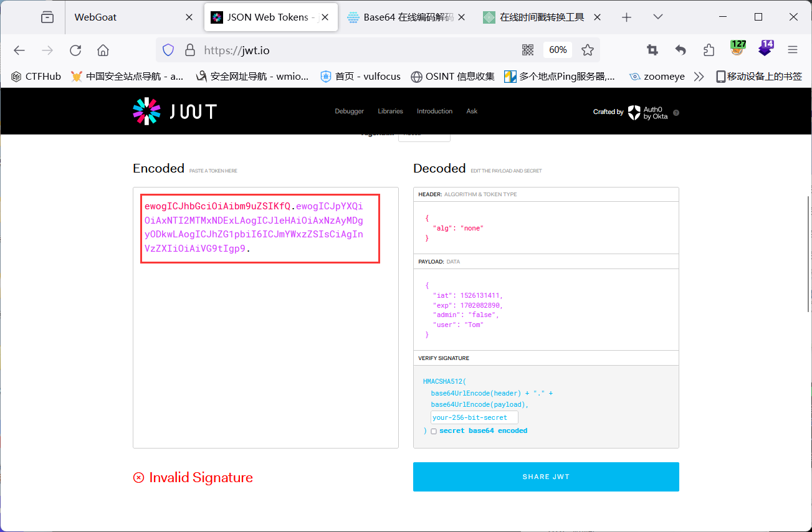Open the 中国安全站点导航 bookmark
The width and height of the screenshot is (812, 532).
(127, 77)
